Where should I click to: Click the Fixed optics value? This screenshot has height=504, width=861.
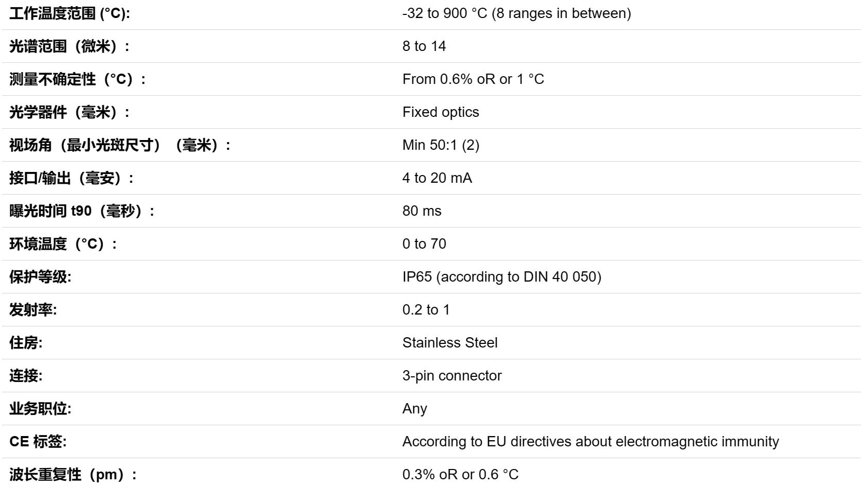[x=441, y=112]
